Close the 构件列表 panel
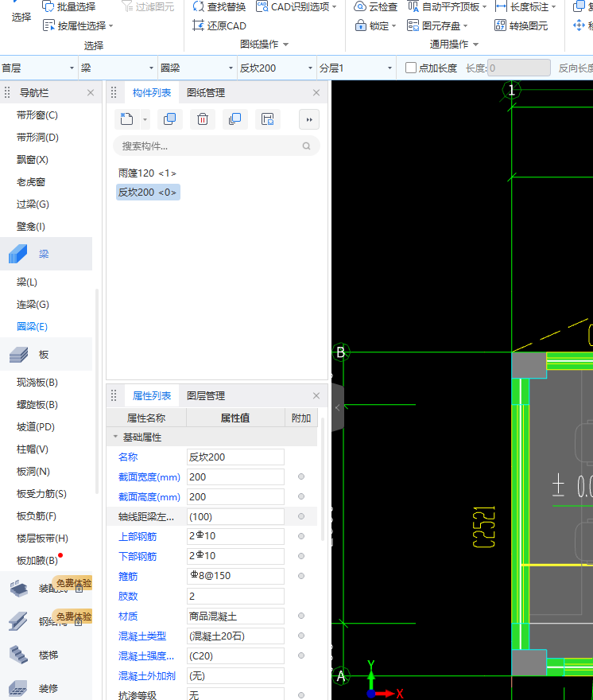 tap(316, 92)
